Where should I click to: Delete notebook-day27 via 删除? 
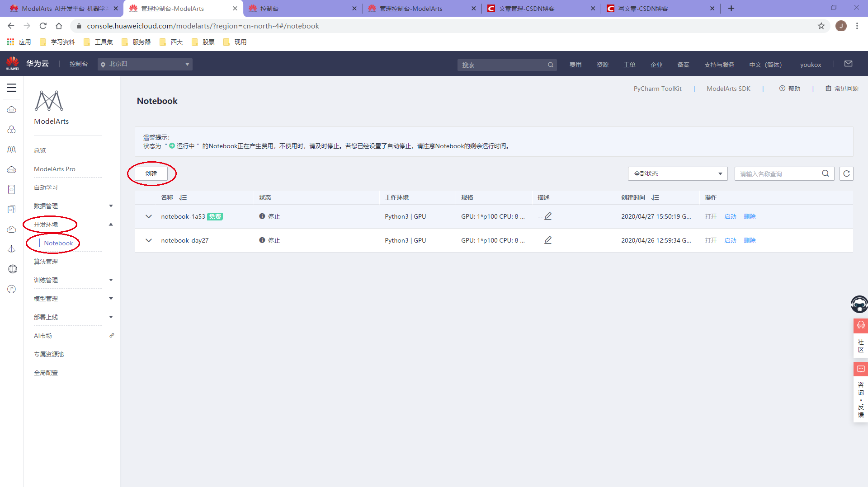[750, 240]
